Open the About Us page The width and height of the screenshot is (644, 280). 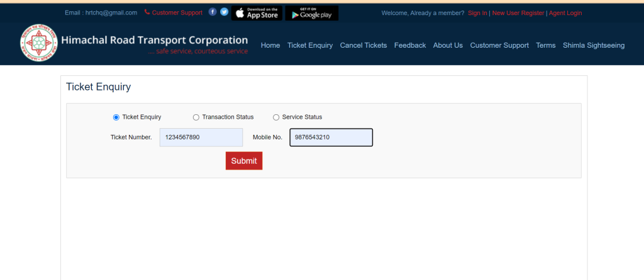(x=448, y=45)
